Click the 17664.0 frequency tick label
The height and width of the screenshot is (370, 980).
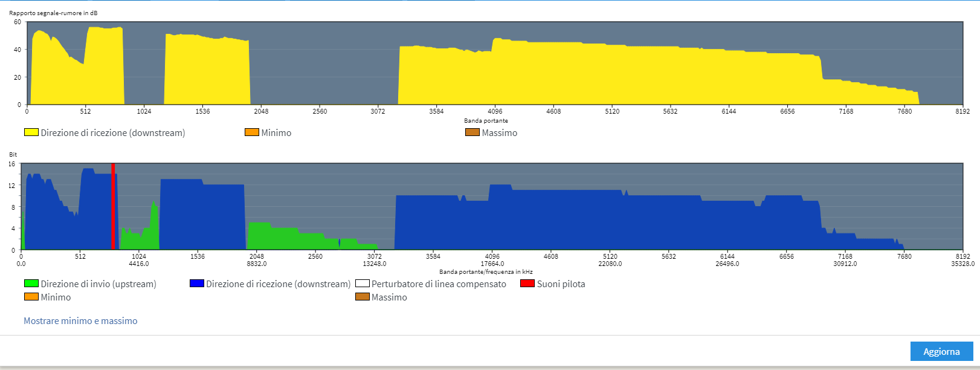492,264
